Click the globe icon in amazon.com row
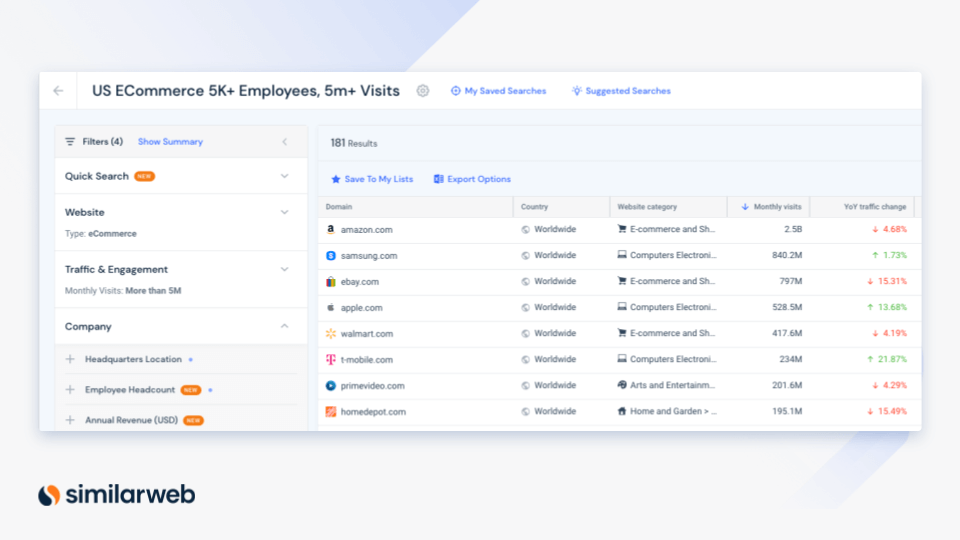 click(x=525, y=230)
